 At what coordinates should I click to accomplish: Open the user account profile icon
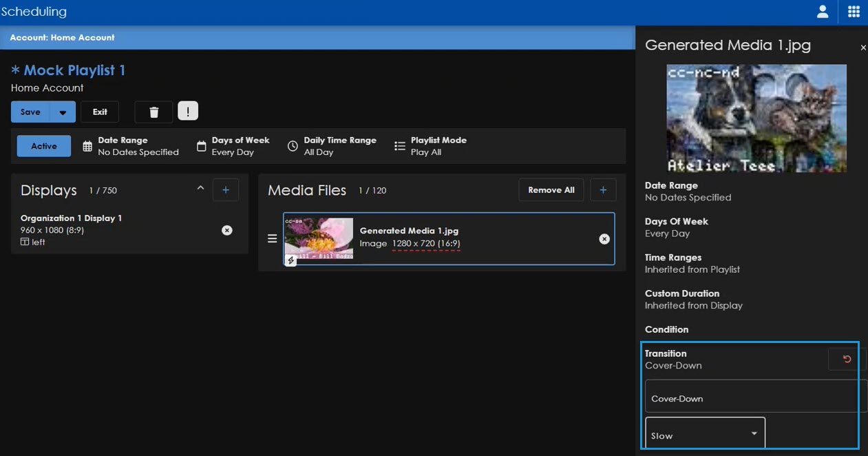(822, 12)
